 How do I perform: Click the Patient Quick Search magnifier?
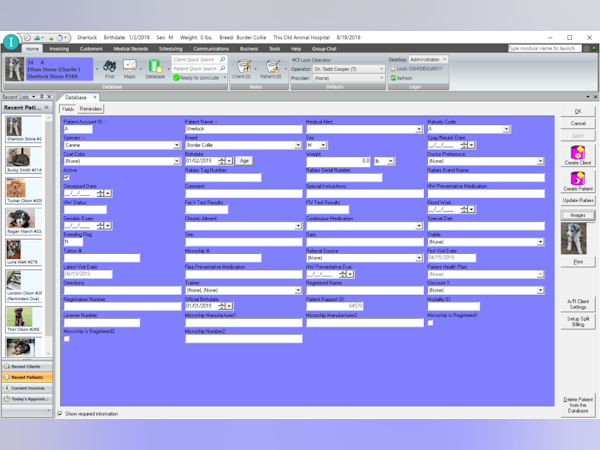223,68
